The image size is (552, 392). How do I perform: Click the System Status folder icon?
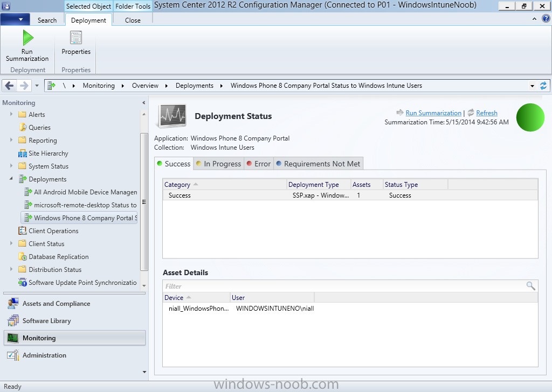pyautogui.click(x=22, y=166)
